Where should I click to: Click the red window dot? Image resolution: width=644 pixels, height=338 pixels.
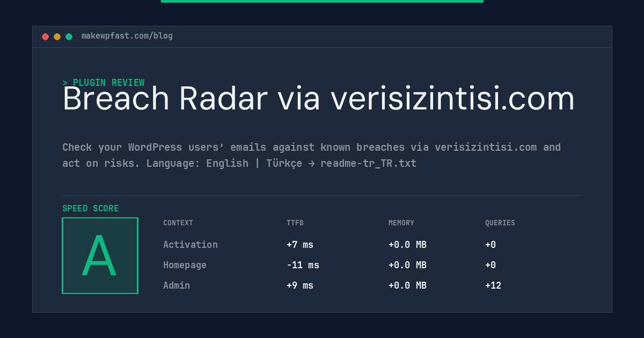click(x=45, y=36)
